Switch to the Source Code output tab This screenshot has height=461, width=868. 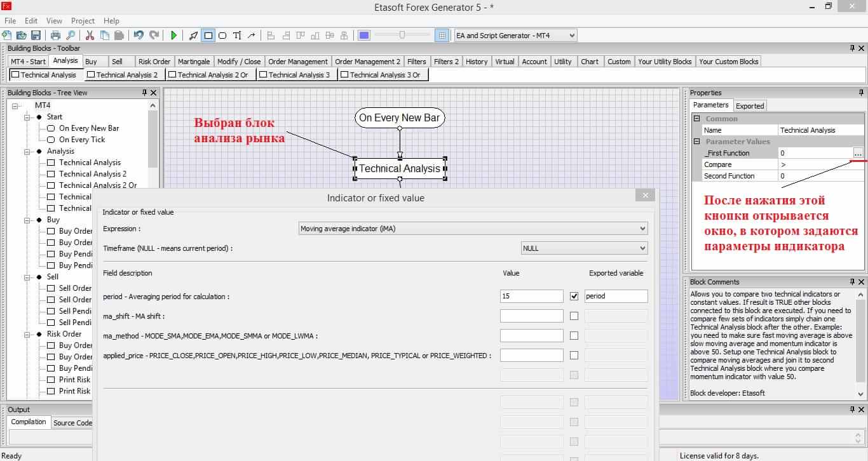coord(72,423)
